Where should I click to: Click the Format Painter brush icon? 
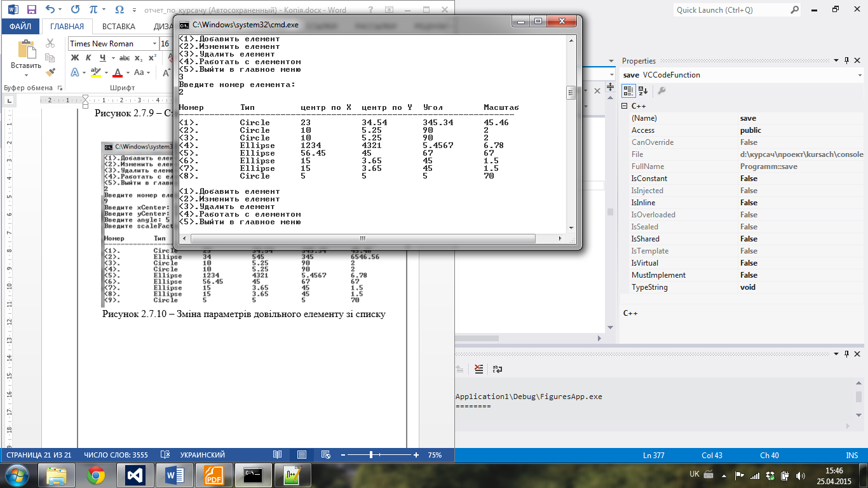click(x=50, y=72)
